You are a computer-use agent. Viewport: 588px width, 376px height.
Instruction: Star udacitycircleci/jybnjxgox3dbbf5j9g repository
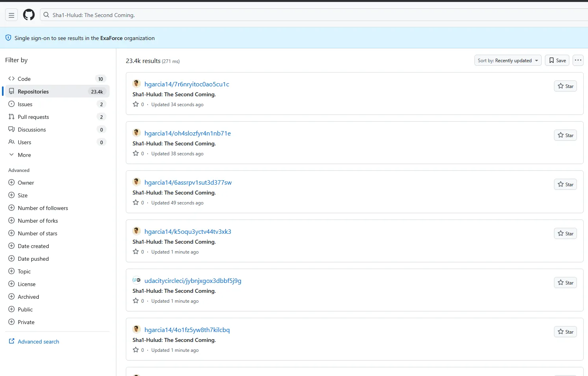565,282
